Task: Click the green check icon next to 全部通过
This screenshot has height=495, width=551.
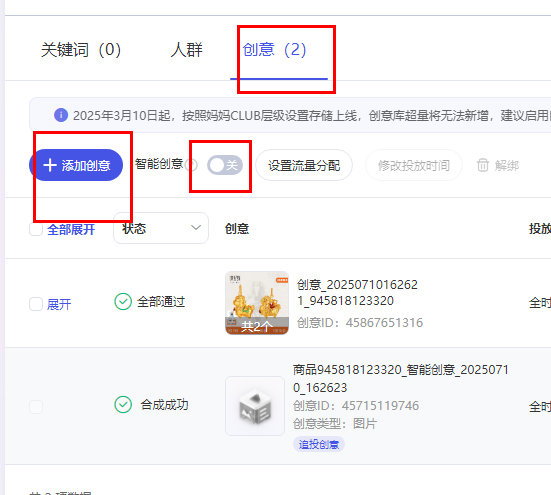Action: click(123, 302)
